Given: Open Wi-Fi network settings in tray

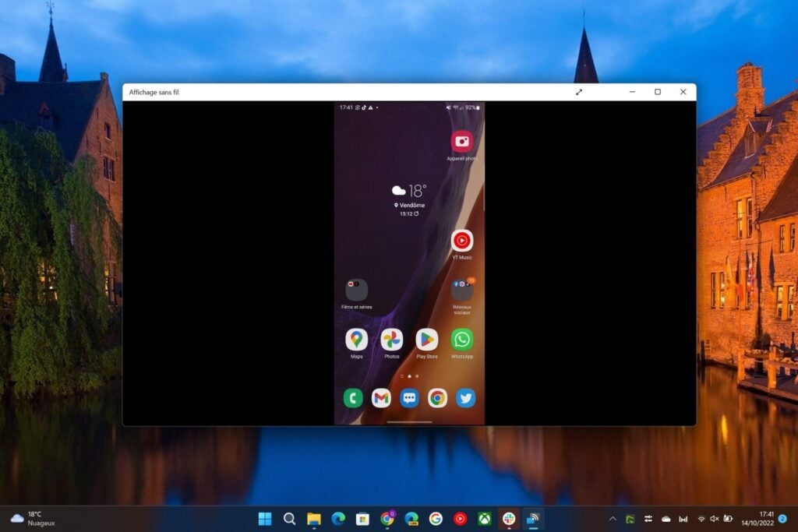Looking at the screenshot, I should (701, 519).
